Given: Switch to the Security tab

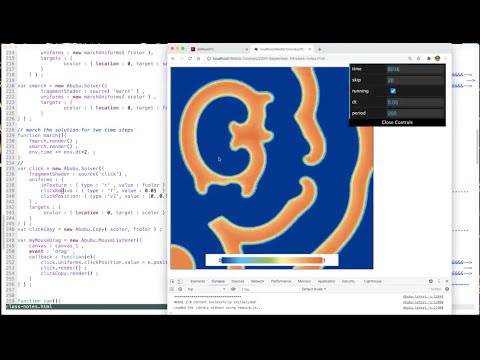Looking at the screenshot, I should pyautogui.click(x=348, y=281).
